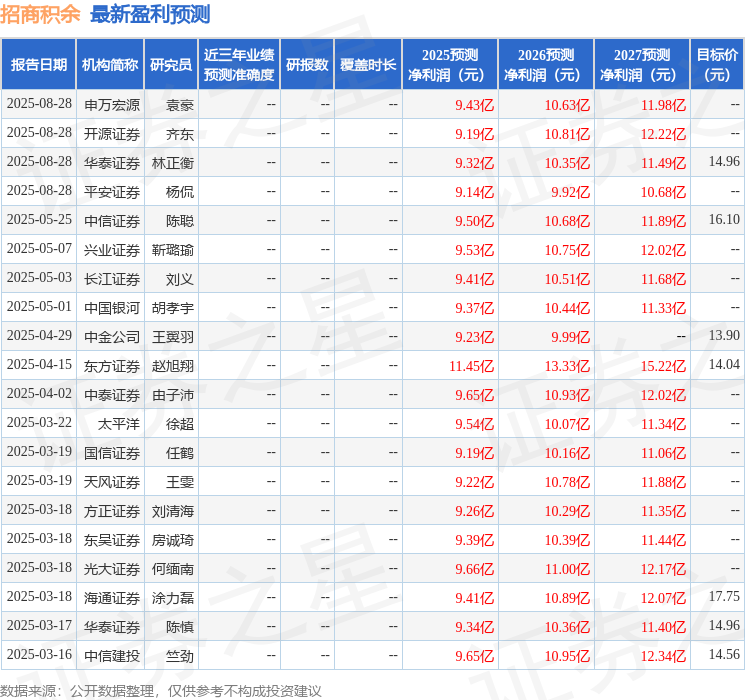This screenshot has height=700, width=745.
Task: Click institution name 平安证券
Action: tap(112, 192)
